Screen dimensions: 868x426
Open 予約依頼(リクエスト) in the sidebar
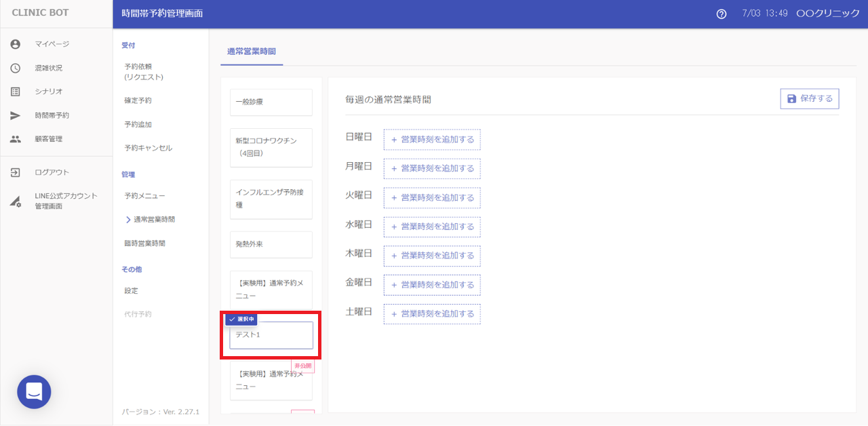coord(144,72)
